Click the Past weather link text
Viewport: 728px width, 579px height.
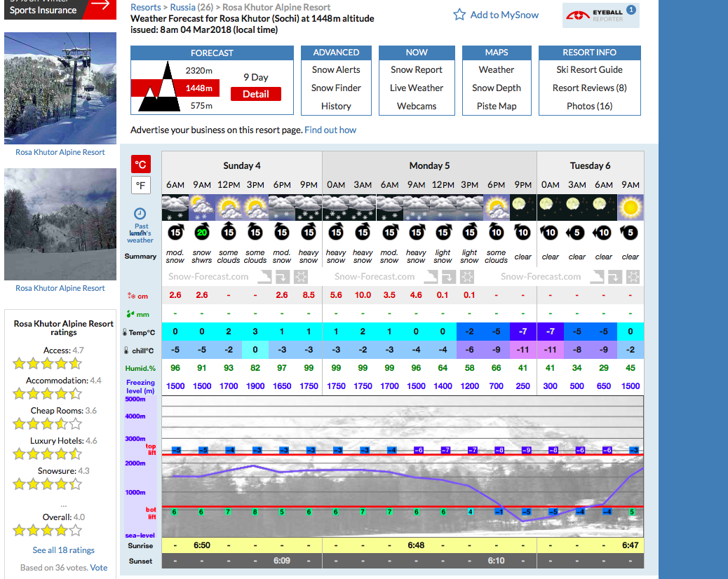pyautogui.click(x=140, y=233)
